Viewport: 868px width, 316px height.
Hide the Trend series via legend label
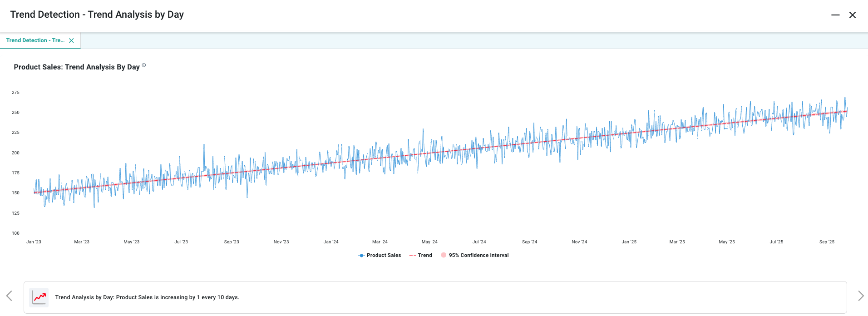point(425,255)
